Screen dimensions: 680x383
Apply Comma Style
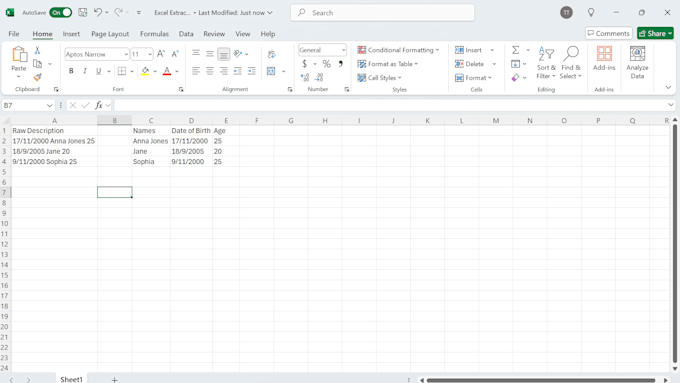pos(341,64)
